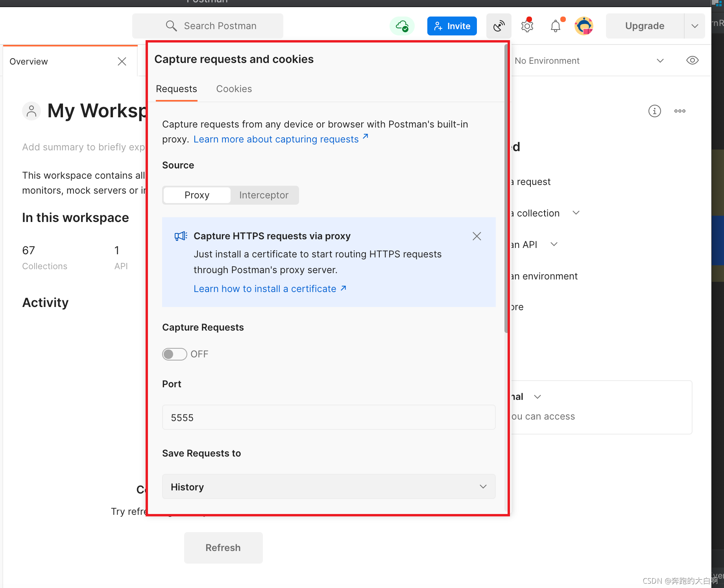Turn on the Capture Requests toggle

(175, 354)
